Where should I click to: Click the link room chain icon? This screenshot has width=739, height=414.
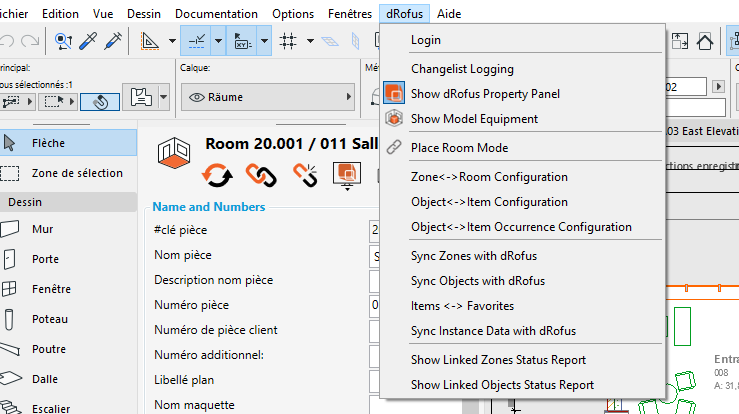coord(260,174)
